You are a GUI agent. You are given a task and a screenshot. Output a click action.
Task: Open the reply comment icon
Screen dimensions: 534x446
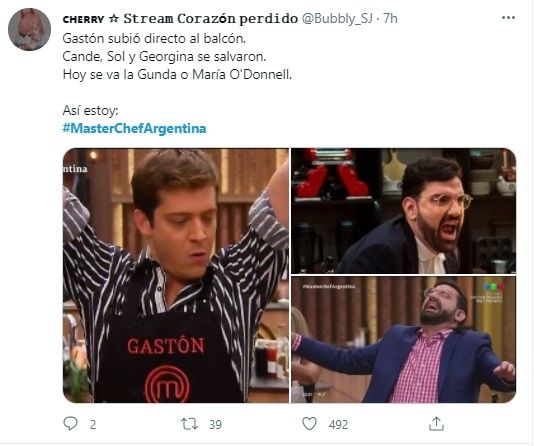point(70,424)
